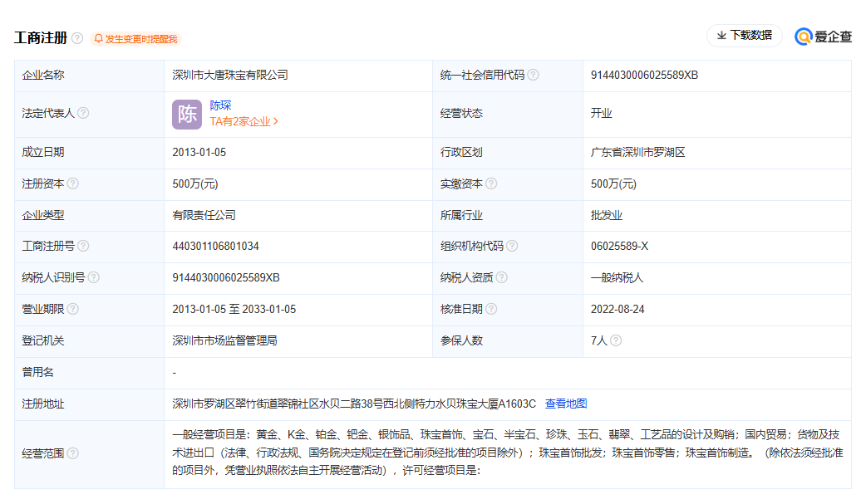
Task: Click 下载数据 download button
Action: point(744,36)
